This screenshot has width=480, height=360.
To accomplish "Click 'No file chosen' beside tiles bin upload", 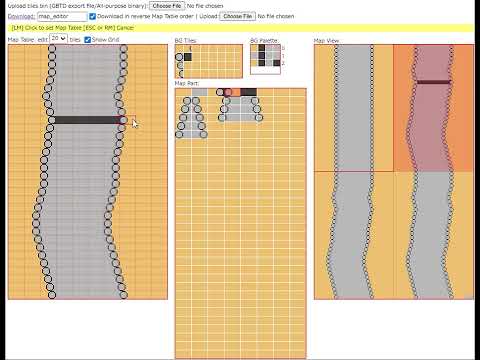I will pos(205,6).
